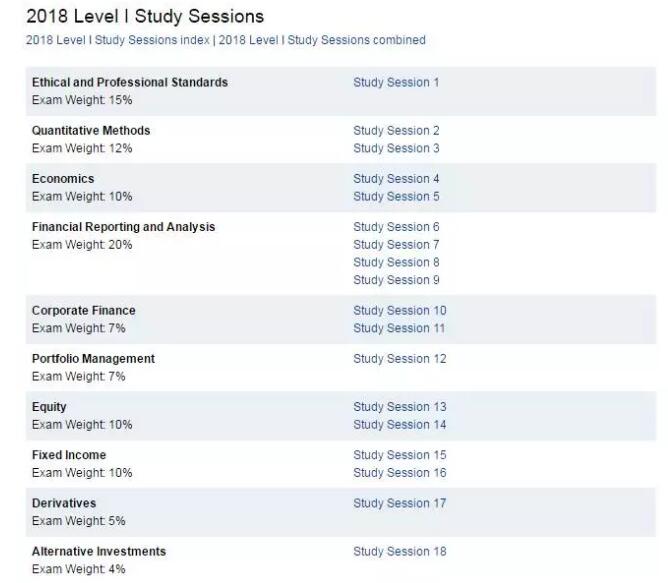Select the Study Session 5 link
The width and height of the screenshot is (668, 583).
tap(396, 196)
